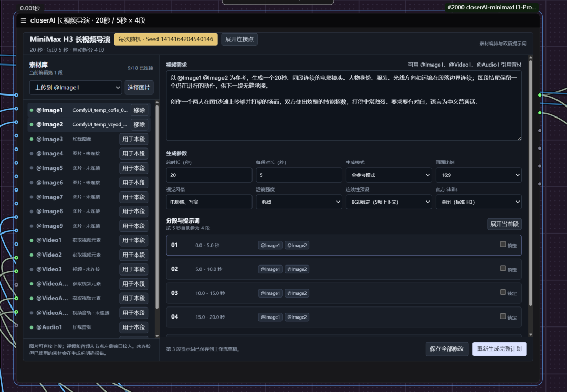Viewport: 567px width, 392px height.
Task: Use @Audio1 for this segment
Action: pos(133,327)
